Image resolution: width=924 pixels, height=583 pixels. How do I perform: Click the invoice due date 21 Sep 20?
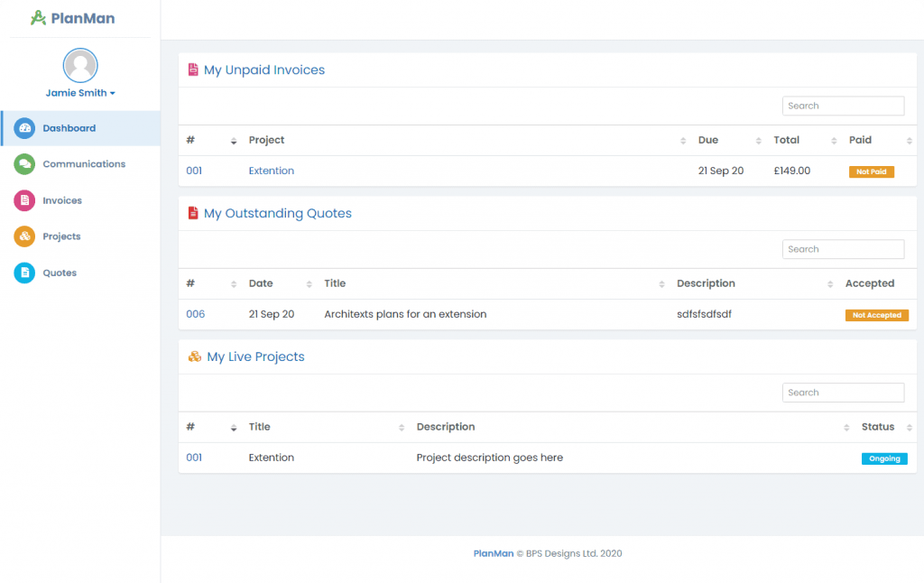(721, 171)
